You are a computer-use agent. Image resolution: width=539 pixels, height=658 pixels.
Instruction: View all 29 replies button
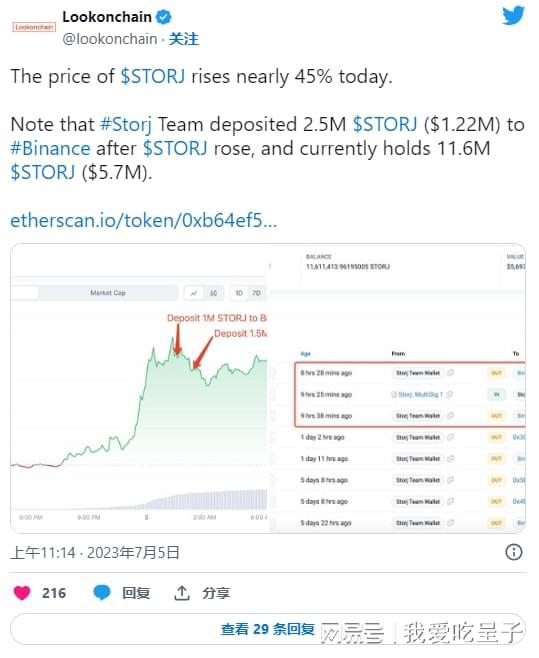267,629
